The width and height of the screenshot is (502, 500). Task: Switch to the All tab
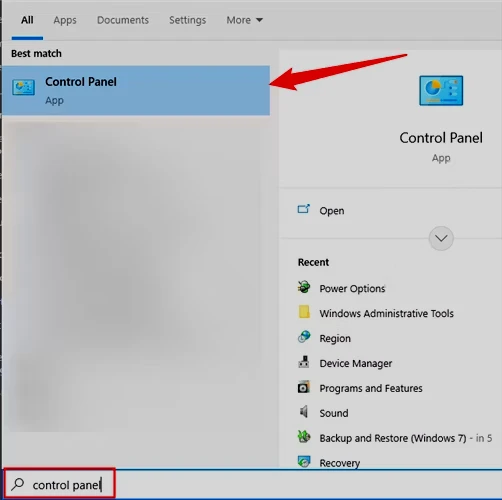tap(27, 20)
